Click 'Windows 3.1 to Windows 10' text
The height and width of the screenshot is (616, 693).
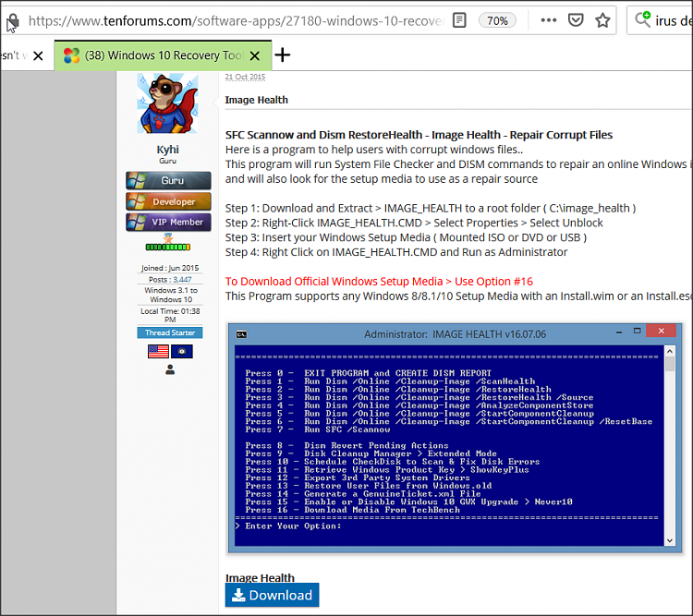171,295
